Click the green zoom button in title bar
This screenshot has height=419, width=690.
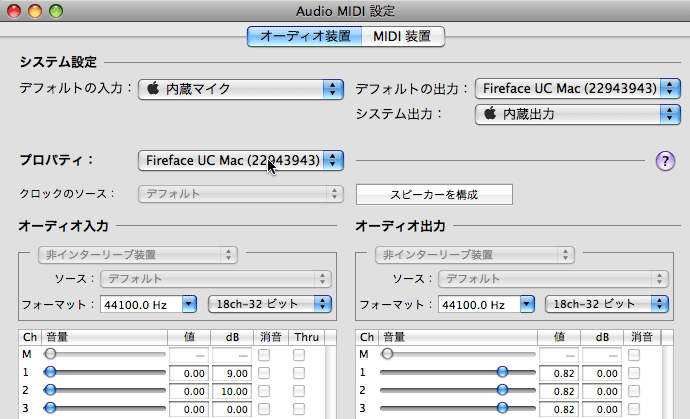pyautogui.click(x=55, y=11)
